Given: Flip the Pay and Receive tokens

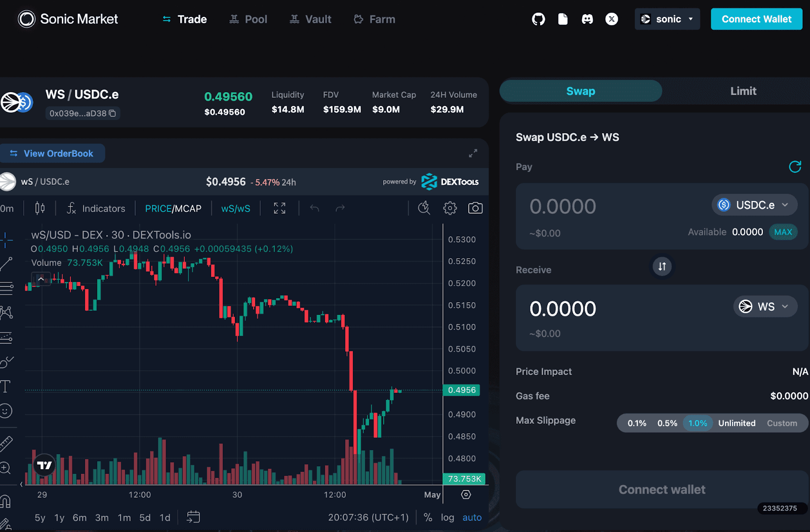Looking at the screenshot, I should pos(662,266).
